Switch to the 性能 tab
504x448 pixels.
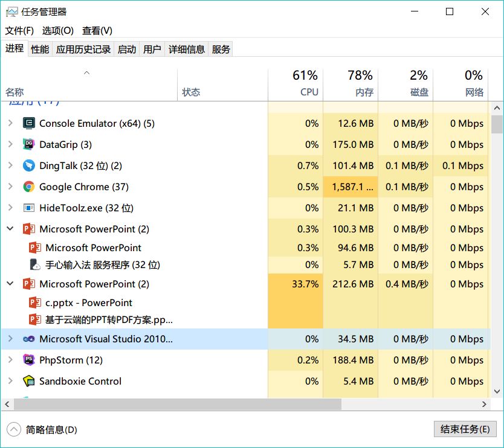[x=40, y=49]
